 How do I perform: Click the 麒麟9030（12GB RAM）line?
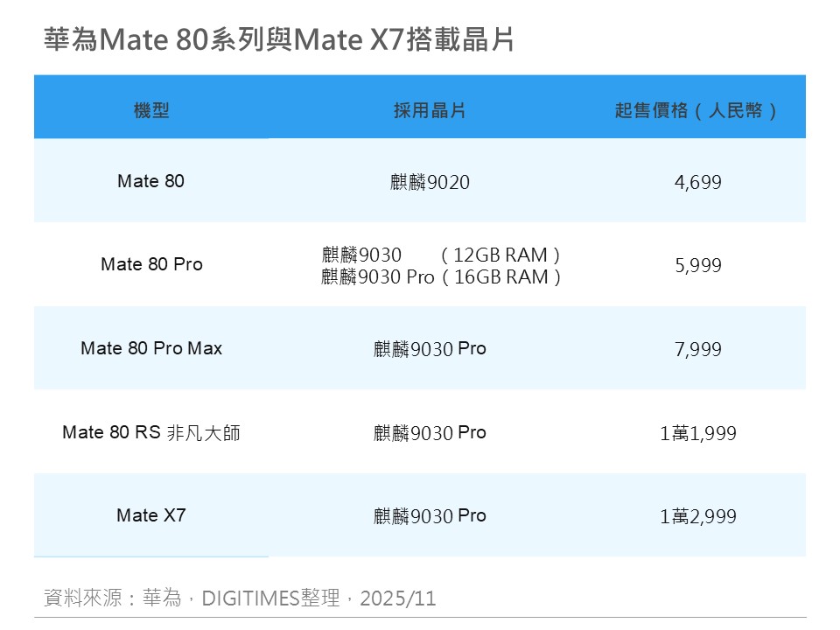pyautogui.click(x=441, y=255)
